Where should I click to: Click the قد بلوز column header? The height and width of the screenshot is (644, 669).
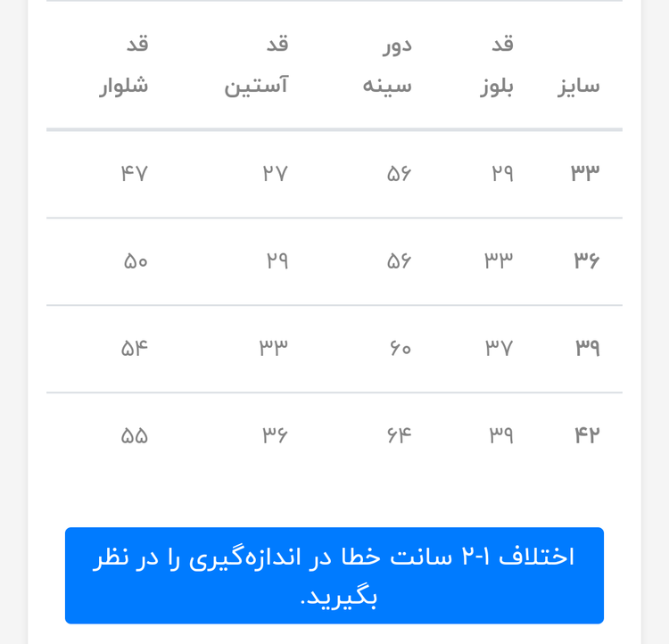click(x=498, y=65)
